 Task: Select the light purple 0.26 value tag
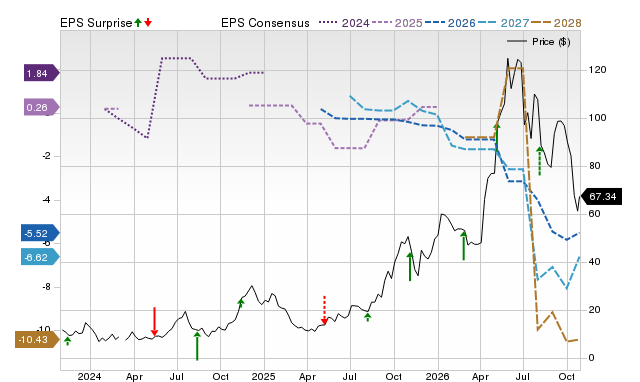(42, 107)
